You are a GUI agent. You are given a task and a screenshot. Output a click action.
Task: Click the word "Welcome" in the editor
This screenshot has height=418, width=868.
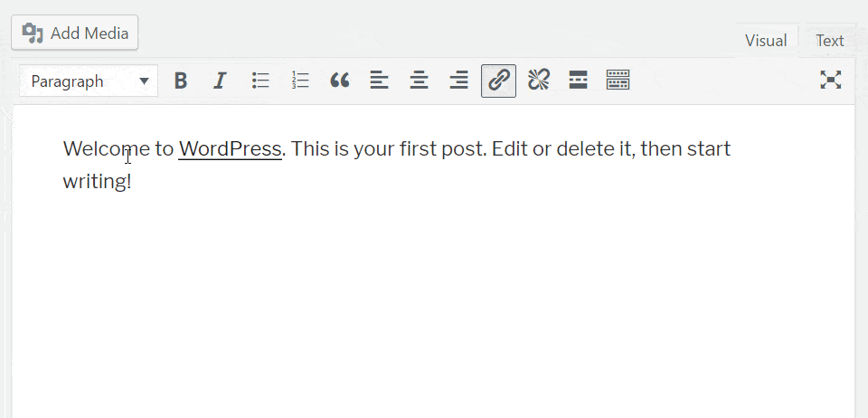(x=107, y=148)
